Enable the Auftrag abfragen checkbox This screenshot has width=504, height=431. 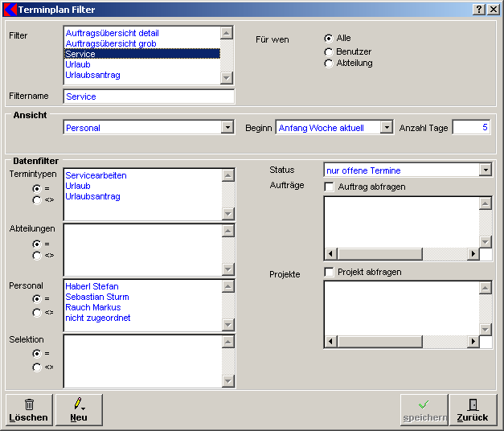coord(329,187)
